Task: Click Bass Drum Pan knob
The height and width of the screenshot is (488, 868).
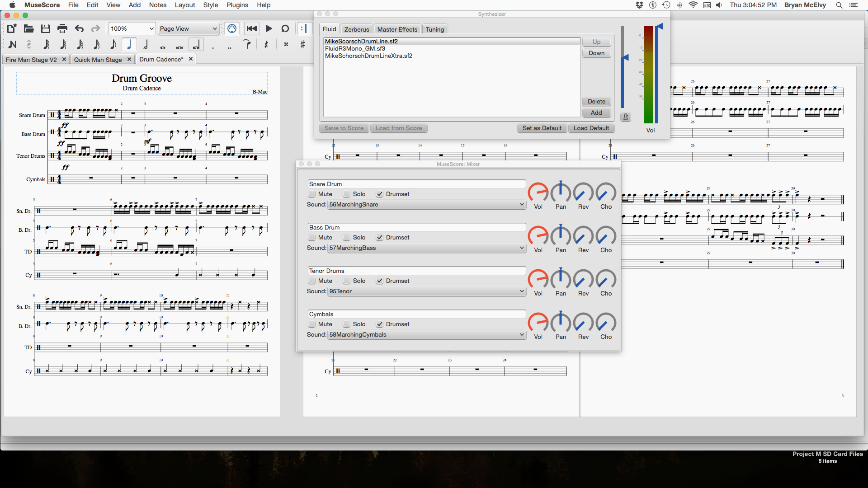Action: (561, 236)
